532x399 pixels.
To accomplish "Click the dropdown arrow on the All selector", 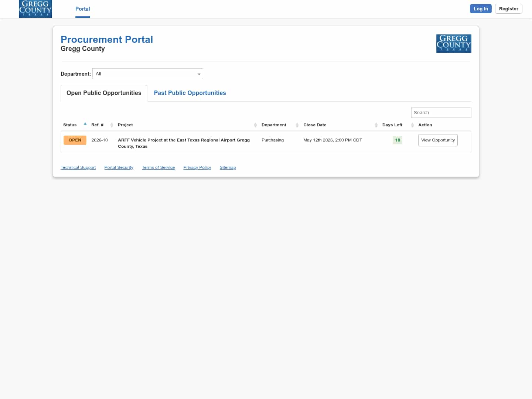I will (x=199, y=74).
